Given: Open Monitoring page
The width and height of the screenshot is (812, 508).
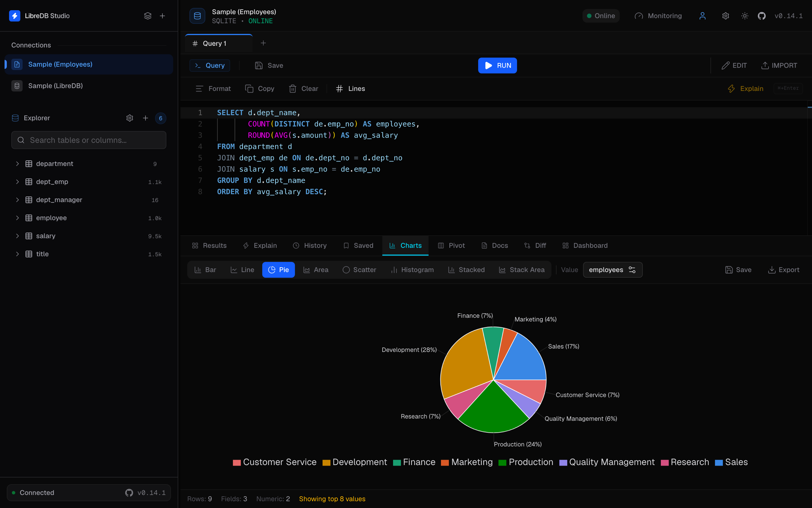Looking at the screenshot, I should (658, 16).
